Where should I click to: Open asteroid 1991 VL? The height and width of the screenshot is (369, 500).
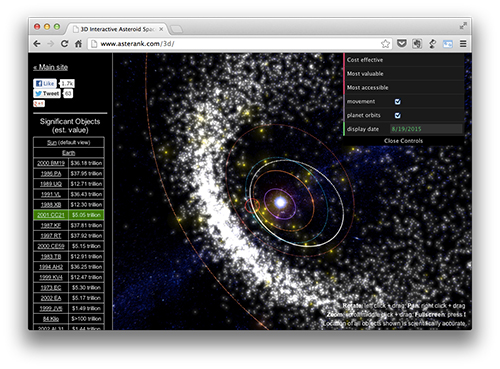51,194
